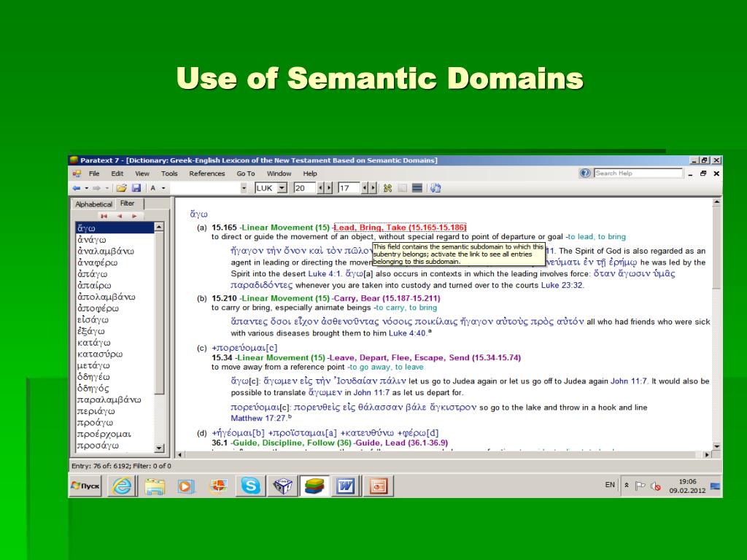Open the LUK book dropdown
Screen dimensions: 747x560
click(282, 188)
